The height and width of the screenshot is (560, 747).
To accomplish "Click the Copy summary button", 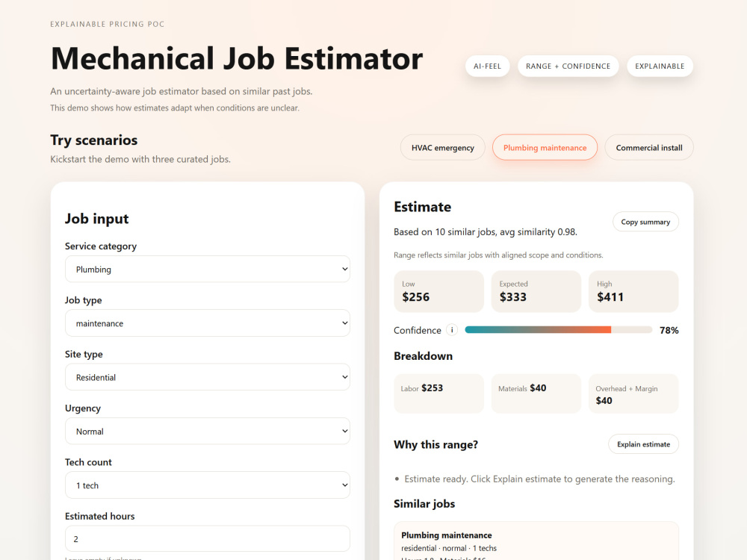I will [x=645, y=222].
